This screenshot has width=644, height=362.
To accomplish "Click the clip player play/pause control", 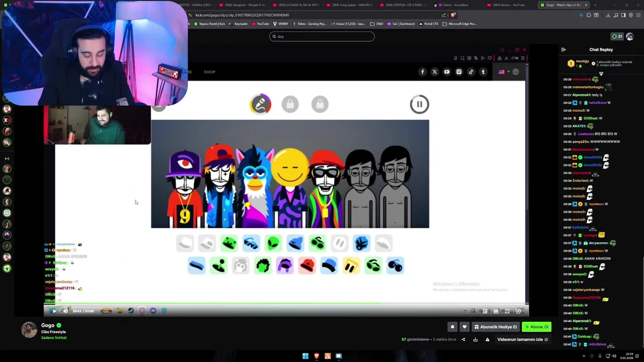I will [53, 311].
